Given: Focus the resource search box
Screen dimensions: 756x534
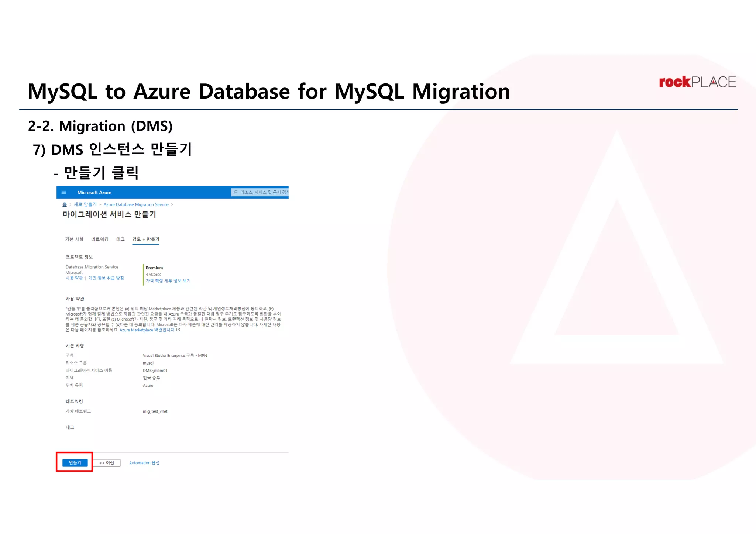Looking at the screenshot, I should (x=260, y=192).
